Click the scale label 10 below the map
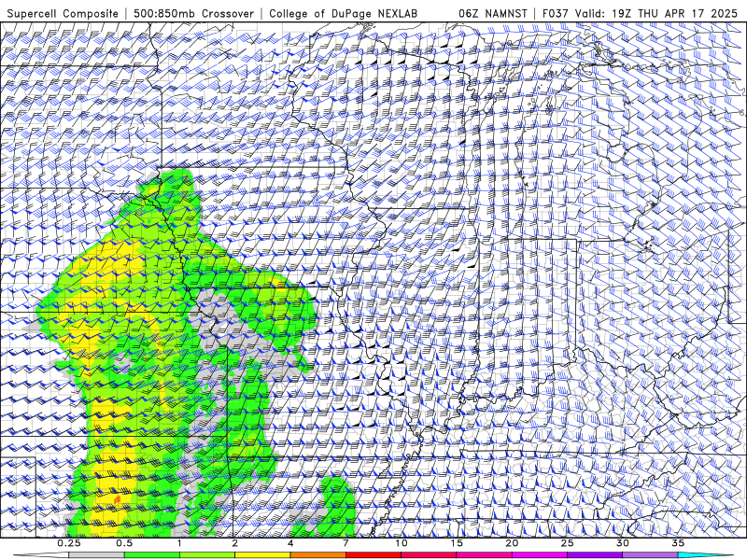The image size is (747, 560). pyautogui.click(x=402, y=543)
